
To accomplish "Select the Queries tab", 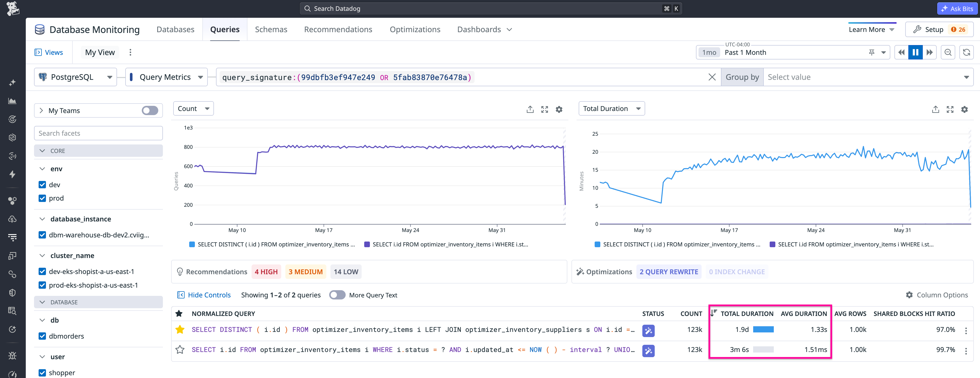I will pos(225,30).
